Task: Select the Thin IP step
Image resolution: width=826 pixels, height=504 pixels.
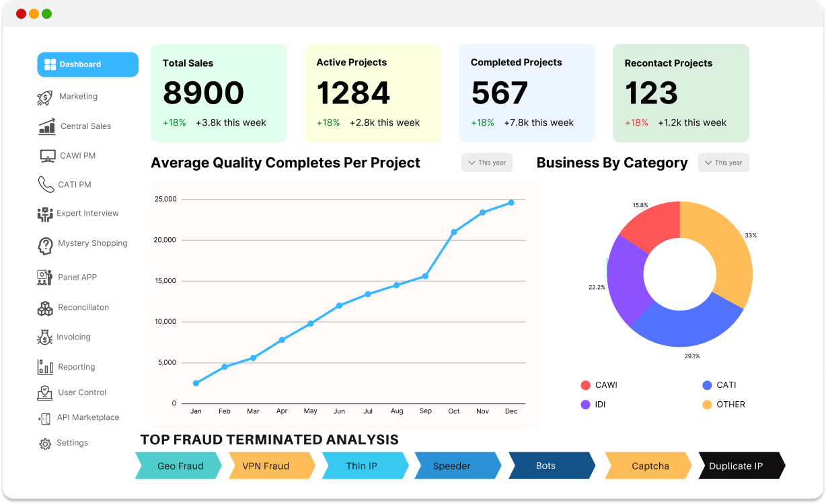Action: [366, 466]
